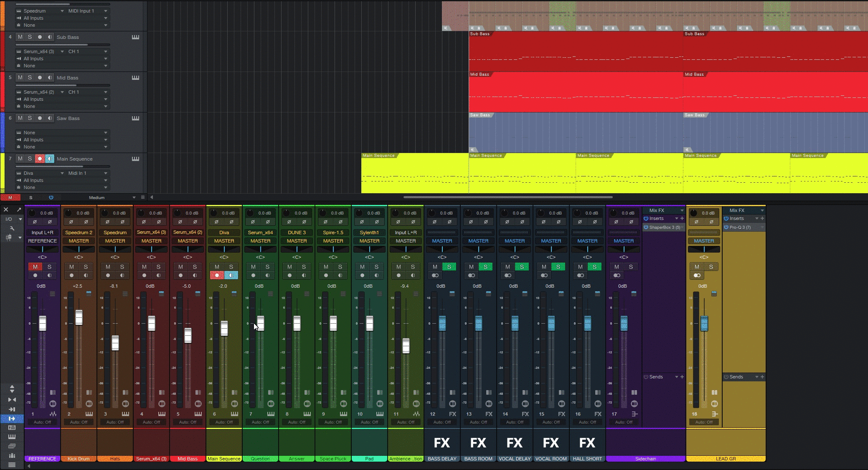Open instrument editor on Sub Bass track
The image size is (868, 470).
point(135,37)
